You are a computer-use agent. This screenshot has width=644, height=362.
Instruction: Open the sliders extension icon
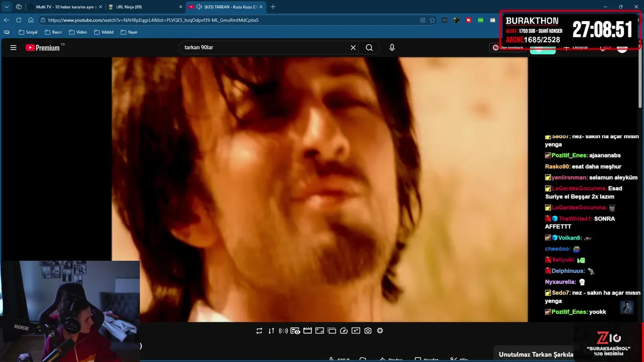[x=444, y=20]
